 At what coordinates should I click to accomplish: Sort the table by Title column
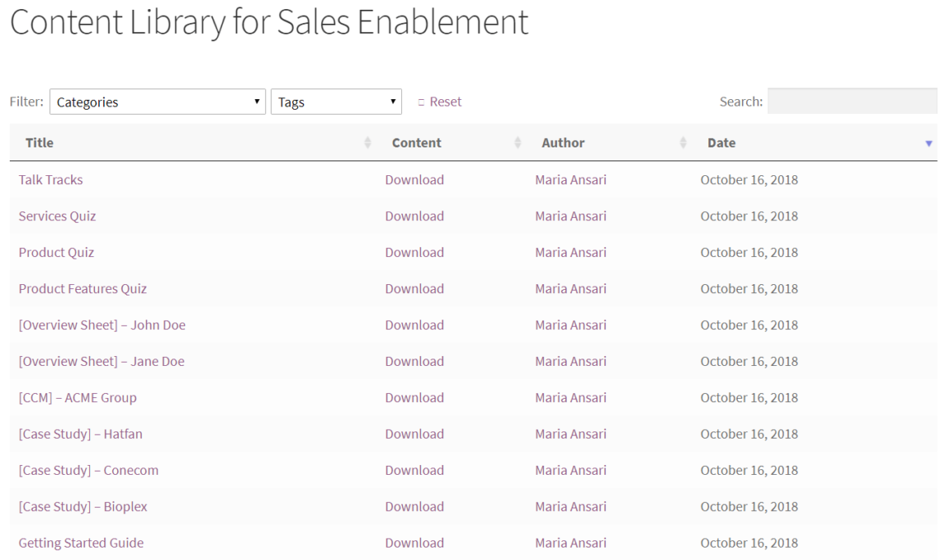click(39, 142)
